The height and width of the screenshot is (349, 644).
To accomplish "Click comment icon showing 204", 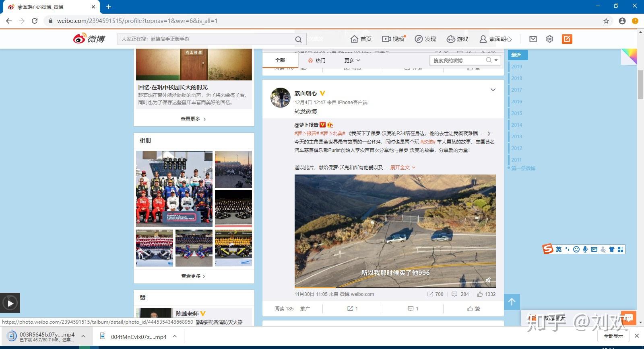I will point(460,294).
